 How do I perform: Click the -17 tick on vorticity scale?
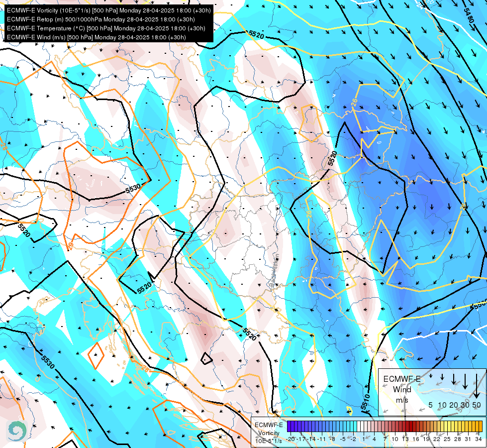pyautogui.click(x=301, y=439)
